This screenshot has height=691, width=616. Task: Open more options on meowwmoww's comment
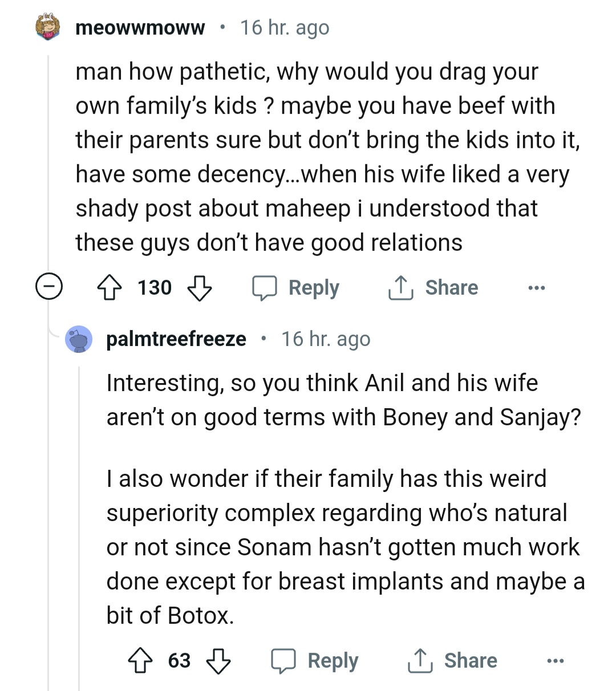click(536, 288)
